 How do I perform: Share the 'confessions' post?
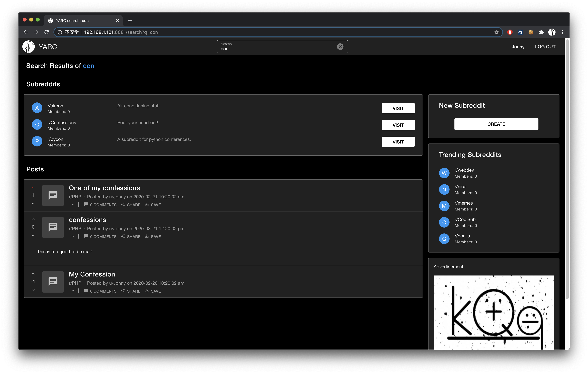click(131, 236)
